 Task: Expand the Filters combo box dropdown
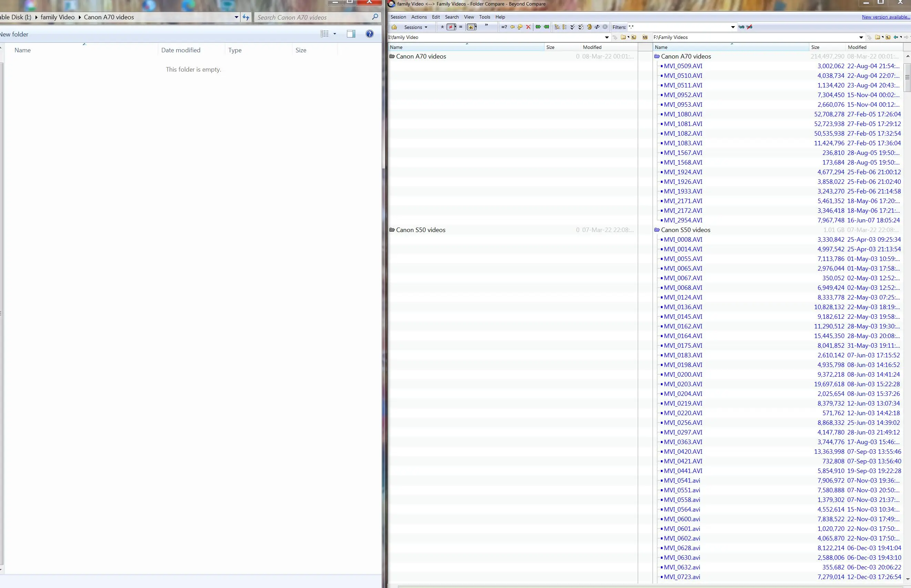click(733, 27)
